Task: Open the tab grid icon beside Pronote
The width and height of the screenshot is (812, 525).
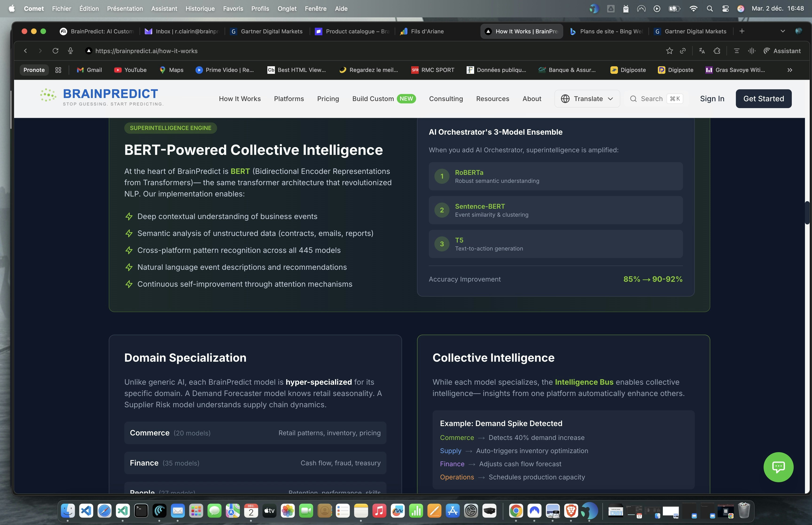Action: click(58, 70)
